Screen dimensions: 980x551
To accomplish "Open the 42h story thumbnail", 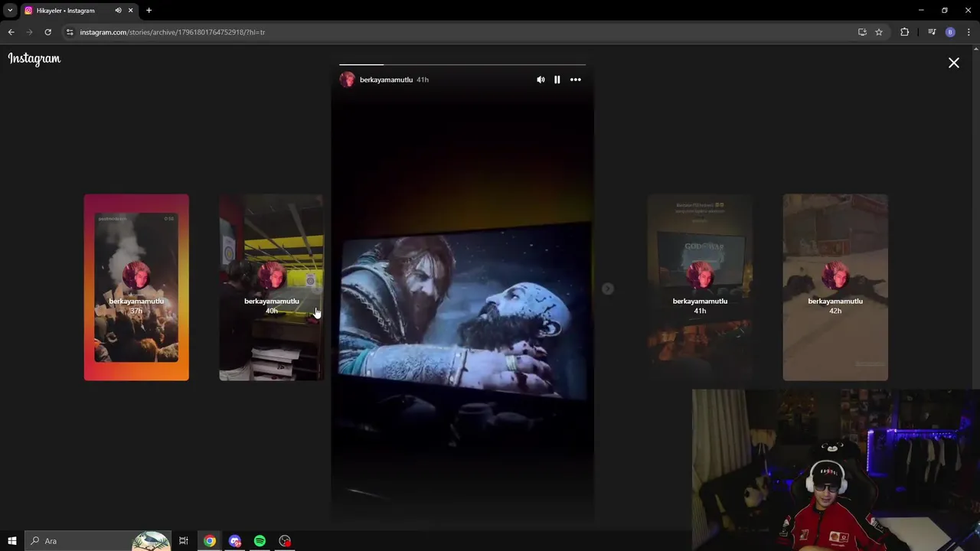I will point(835,287).
